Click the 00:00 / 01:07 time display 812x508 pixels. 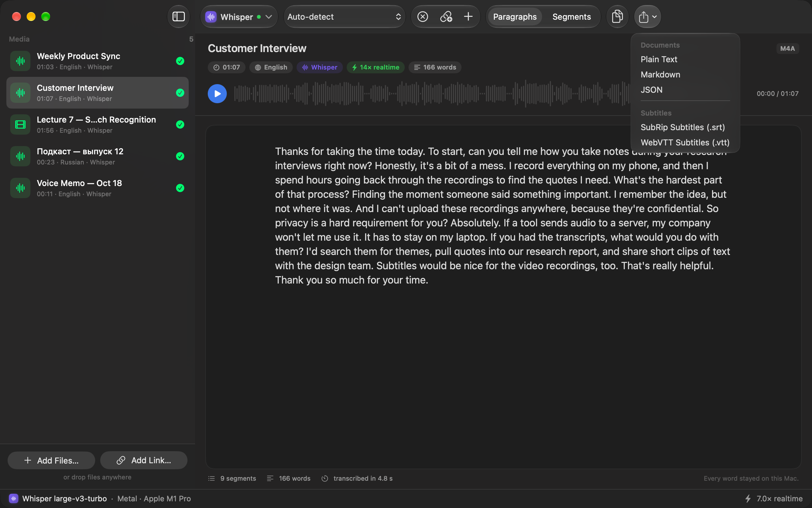tap(777, 93)
